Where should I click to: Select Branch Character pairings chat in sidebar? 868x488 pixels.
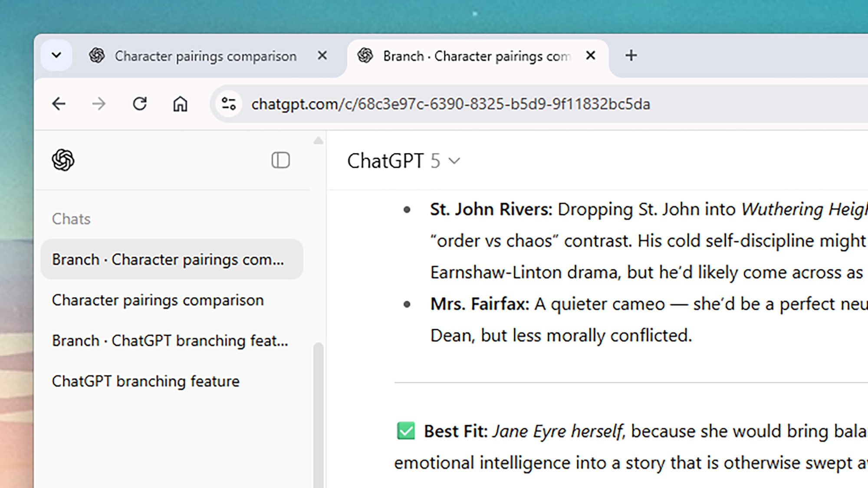pos(168,259)
